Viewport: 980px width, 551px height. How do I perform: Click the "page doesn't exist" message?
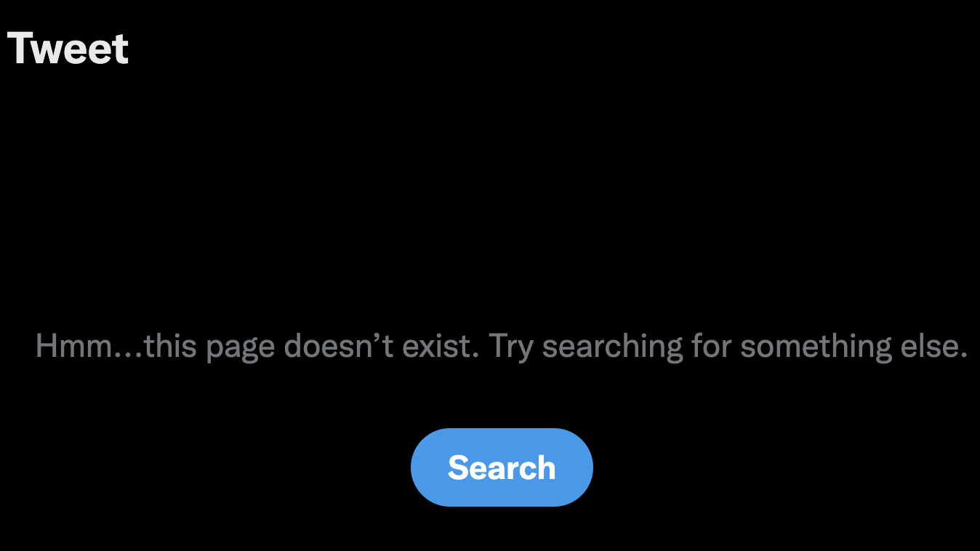[501, 346]
